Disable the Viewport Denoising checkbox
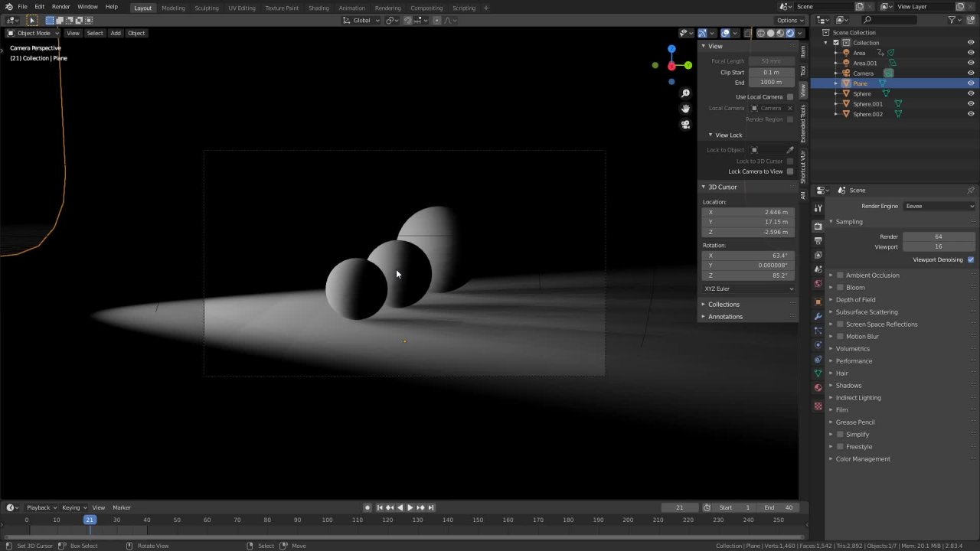The width and height of the screenshot is (980, 551). click(970, 259)
